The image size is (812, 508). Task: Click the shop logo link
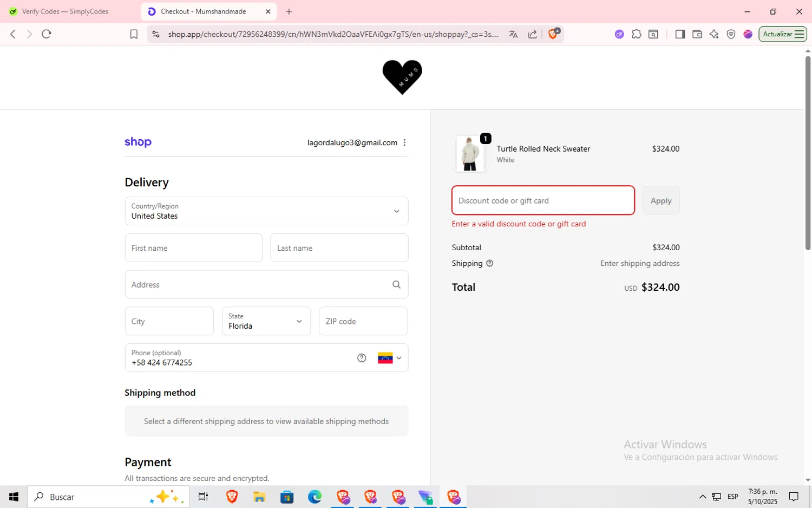(138, 142)
